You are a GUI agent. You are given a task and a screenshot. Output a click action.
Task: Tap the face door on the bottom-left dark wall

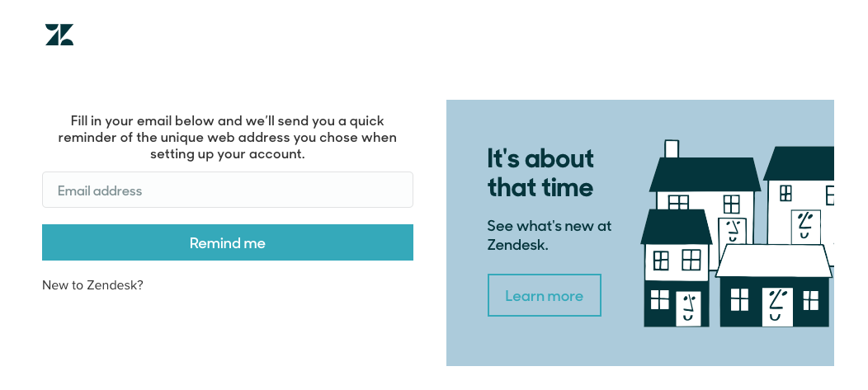click(x=686, y=308)
